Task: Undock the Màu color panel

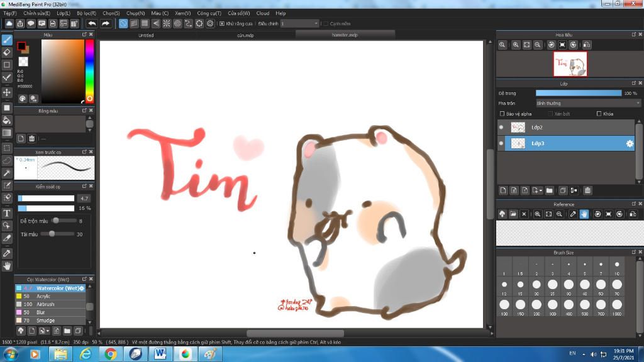Action: click(x=84, y=35)
